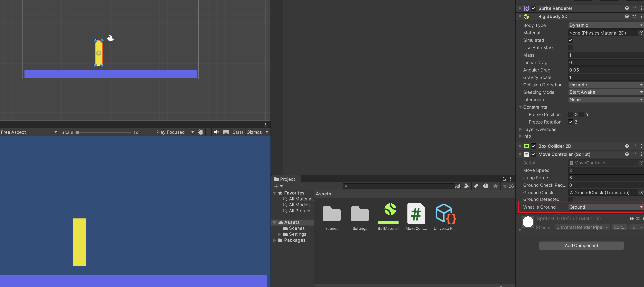Toggle the Gizmos button
This screenshot has height=287, width=644.
[254, 132]
